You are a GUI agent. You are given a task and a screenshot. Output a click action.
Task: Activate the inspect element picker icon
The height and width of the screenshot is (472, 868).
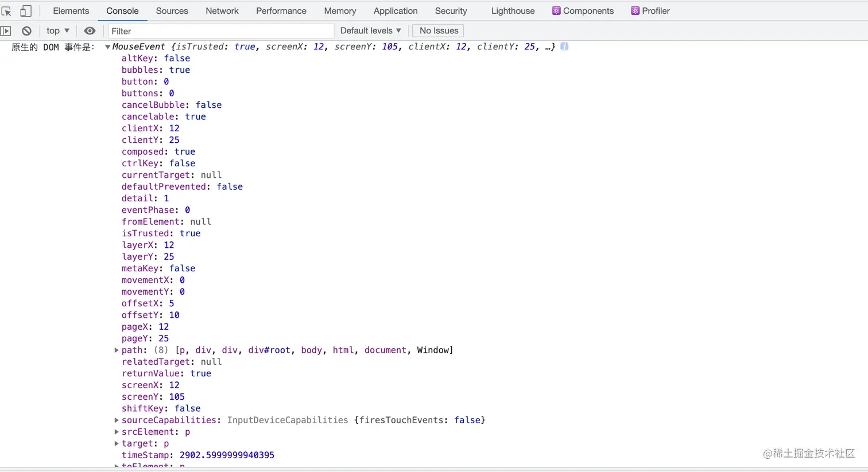pos(7,11)
